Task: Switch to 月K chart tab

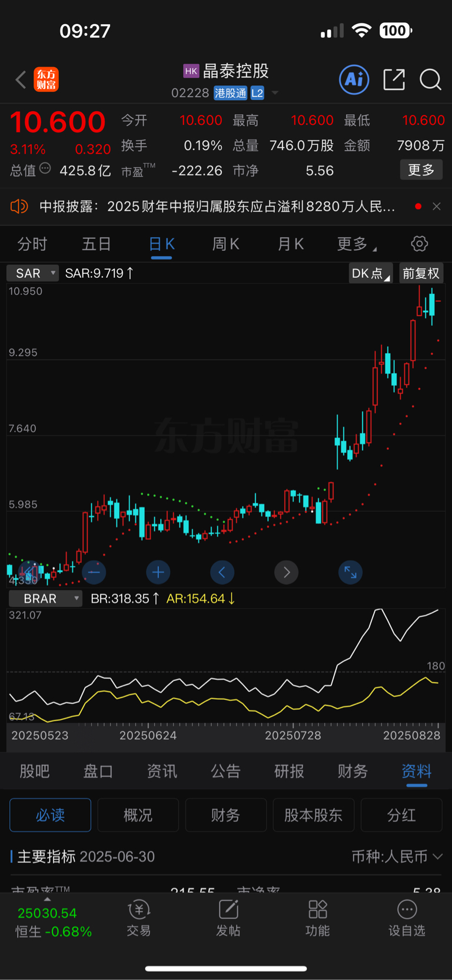Action: 291,244
